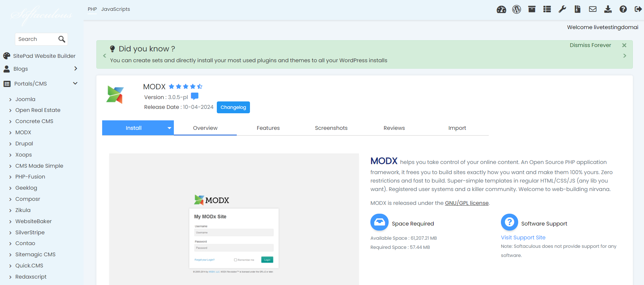Screen dimensions: 644x285
Task: Open the GNU/GPL license link
Action: click(x=467, y=203)
